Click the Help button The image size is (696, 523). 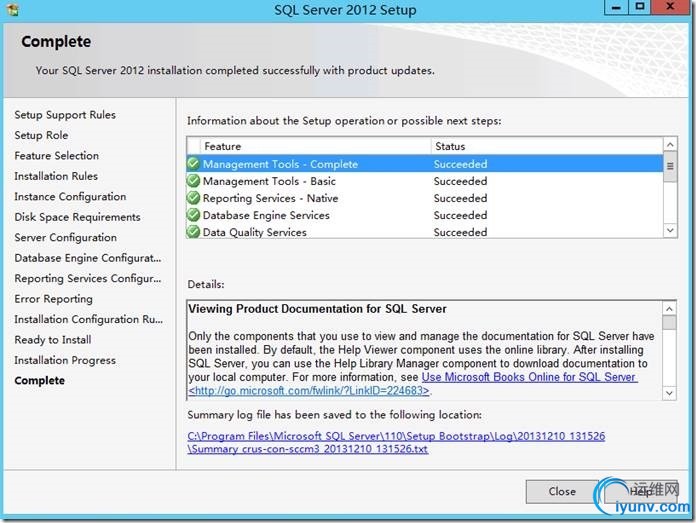pos(641,491)
